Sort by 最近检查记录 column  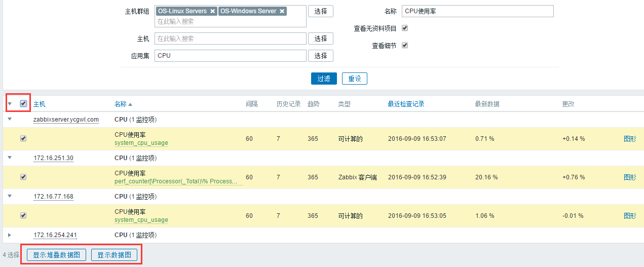pyautogui.click(x=406, y=104)
